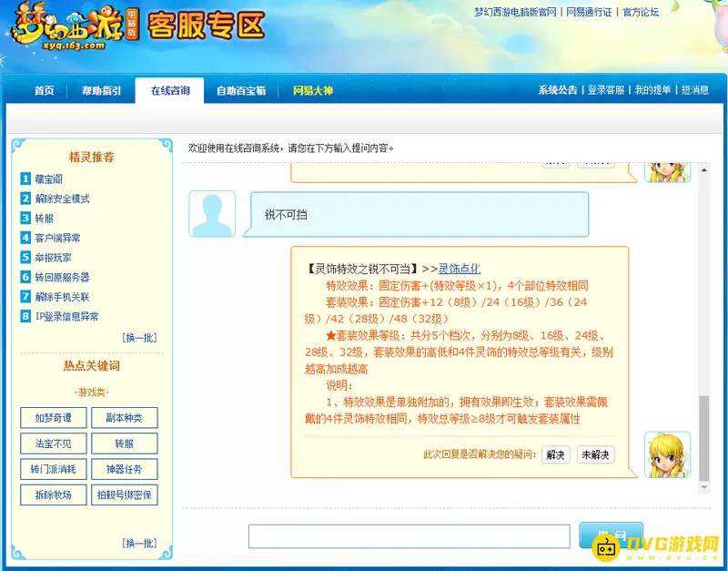This screenshot has height=571, width=728.
Task: Click the 如梦奇谭 keyword button
Action: coord(54,418)
